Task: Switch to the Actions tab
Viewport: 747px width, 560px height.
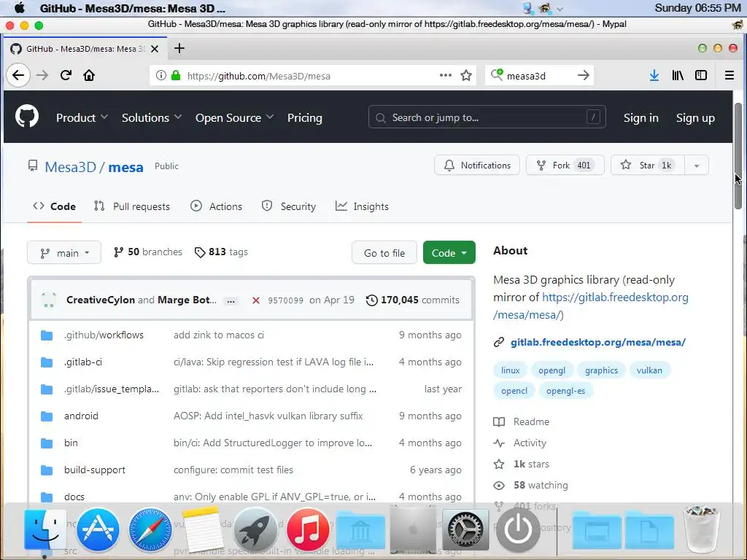Action: tap(216, 206)
